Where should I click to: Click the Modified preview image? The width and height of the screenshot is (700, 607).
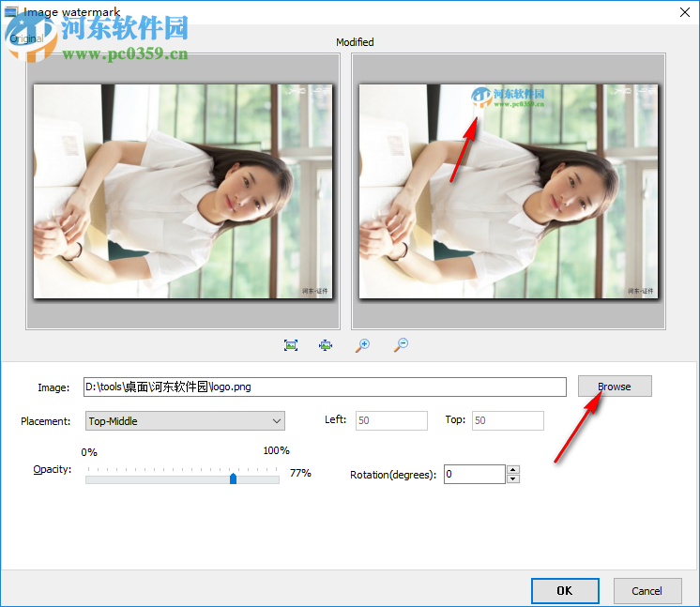tap(509, 191)
